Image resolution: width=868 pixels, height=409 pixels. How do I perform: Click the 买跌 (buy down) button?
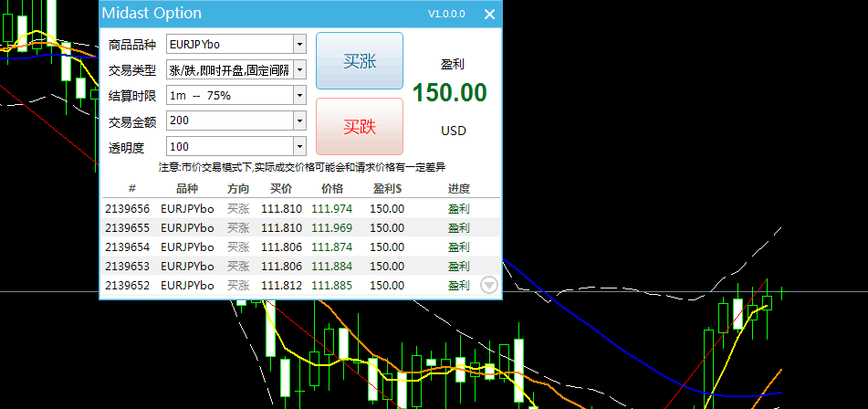(359, 127)
